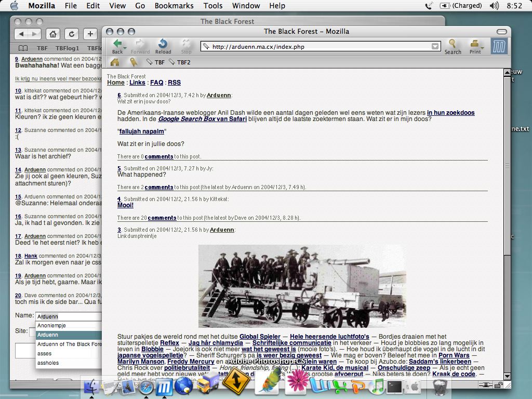Click the Home icon on Mozilla's bookmarks bar
Image resolution: width=532 pixels, height=399 pixels.
pos(115,62)
